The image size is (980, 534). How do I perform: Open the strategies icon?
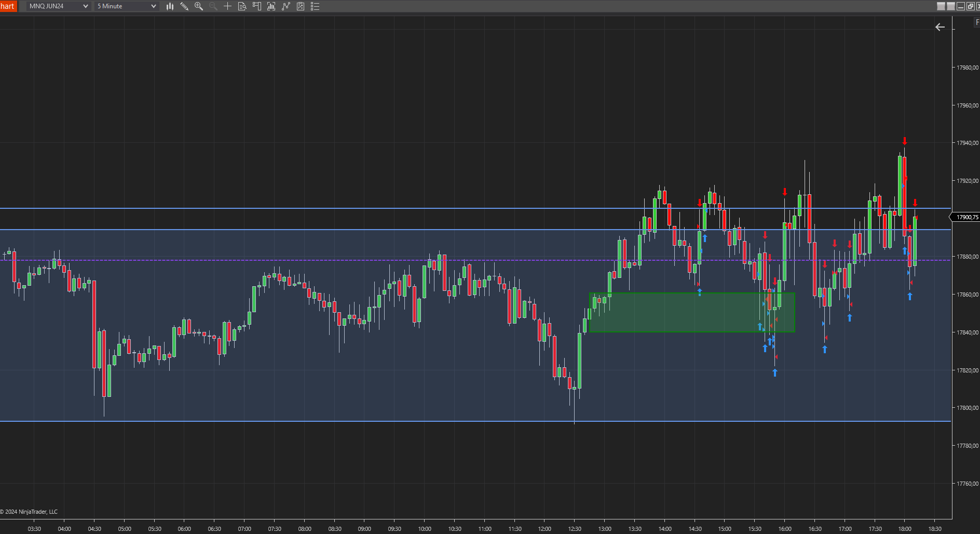[300, 6]
